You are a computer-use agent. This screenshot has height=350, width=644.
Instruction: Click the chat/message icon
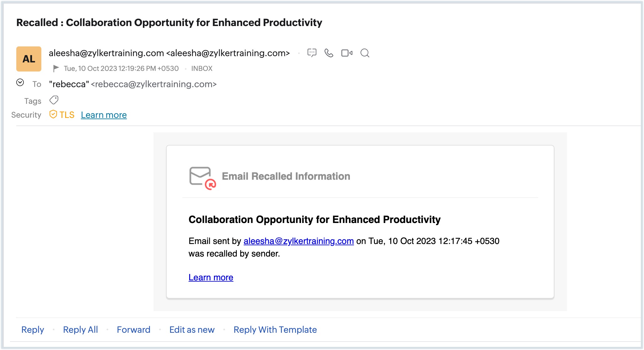pos(312,53)
